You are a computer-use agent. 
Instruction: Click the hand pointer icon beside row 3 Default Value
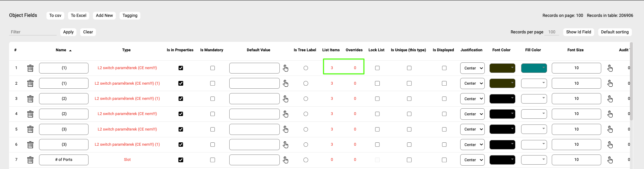285,99
